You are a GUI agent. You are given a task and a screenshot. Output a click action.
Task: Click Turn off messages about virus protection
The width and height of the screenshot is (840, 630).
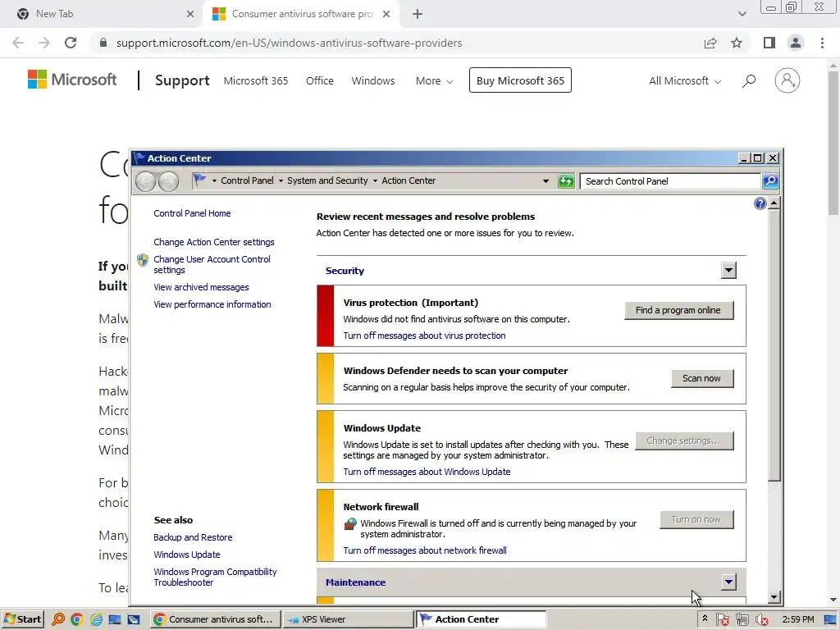coord(424,336)
